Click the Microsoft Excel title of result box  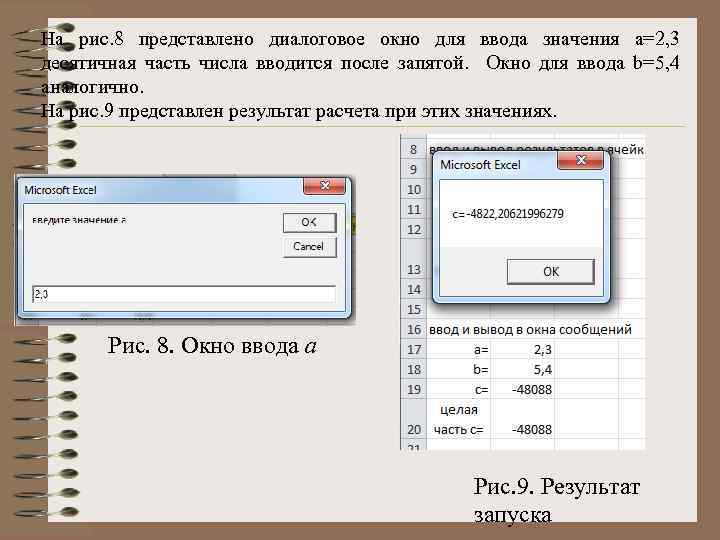coord(480,165)
